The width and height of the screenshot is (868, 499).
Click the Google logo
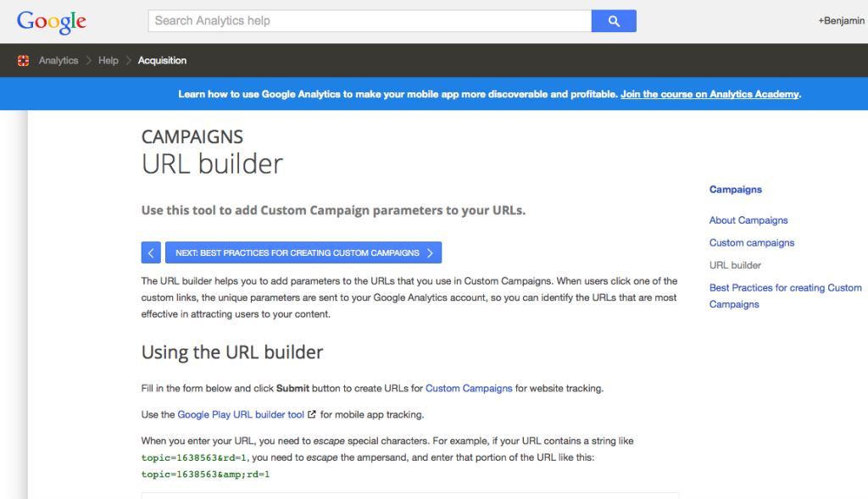click(x=52, y=21)
